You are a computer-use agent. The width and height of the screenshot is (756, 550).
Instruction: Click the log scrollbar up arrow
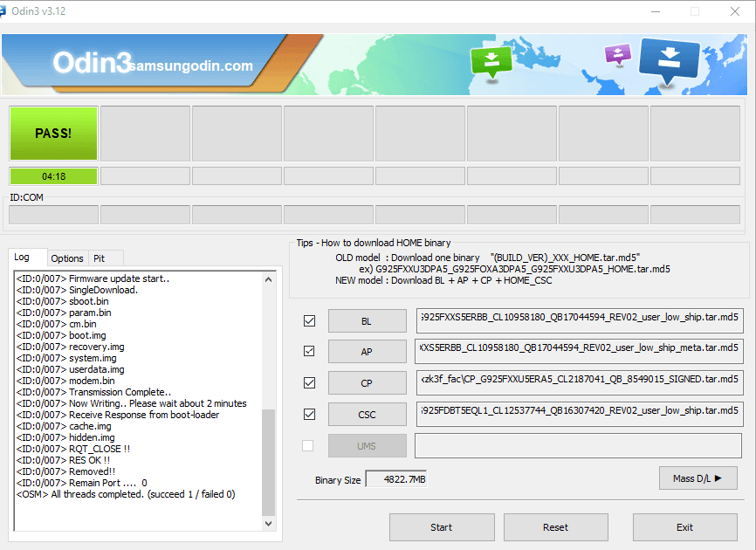coord(269,279)
